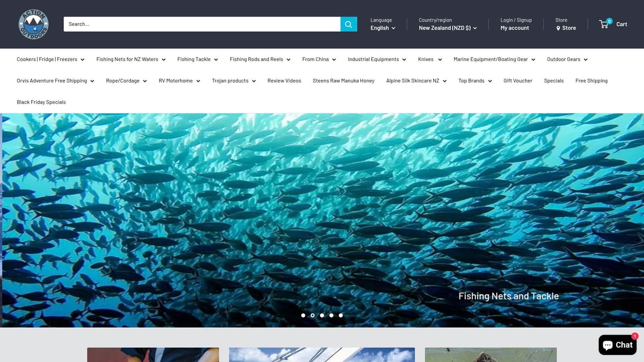The height and width of the screenshot is (362, 644).
Task: Click the Action Outdoors logo
Action: point(33,24)
